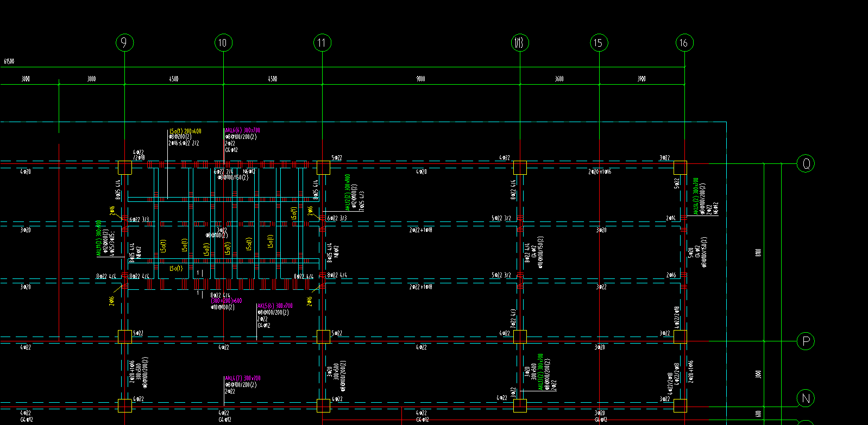868x425 pixels.
Task: Select grid axis bubble 11
Action: click(x=322, y=42)
